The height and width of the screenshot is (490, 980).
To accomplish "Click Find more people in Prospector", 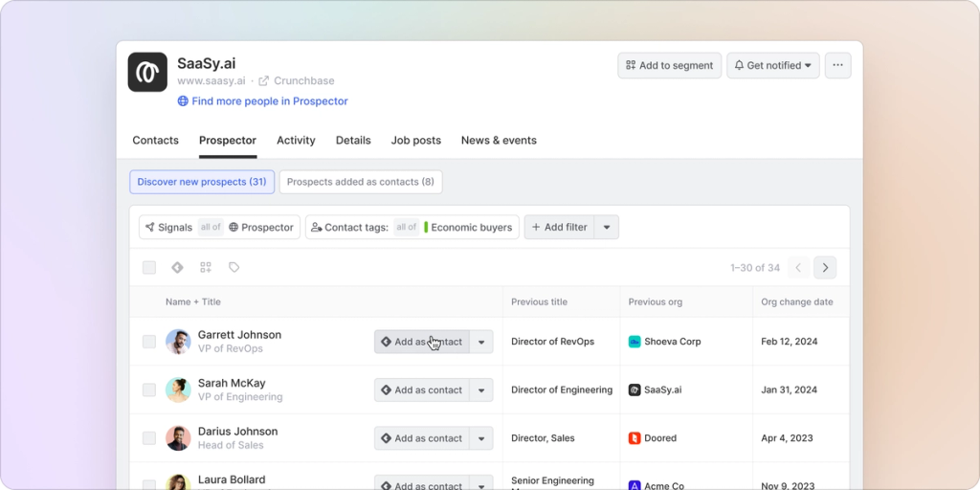I will point(262,101).
